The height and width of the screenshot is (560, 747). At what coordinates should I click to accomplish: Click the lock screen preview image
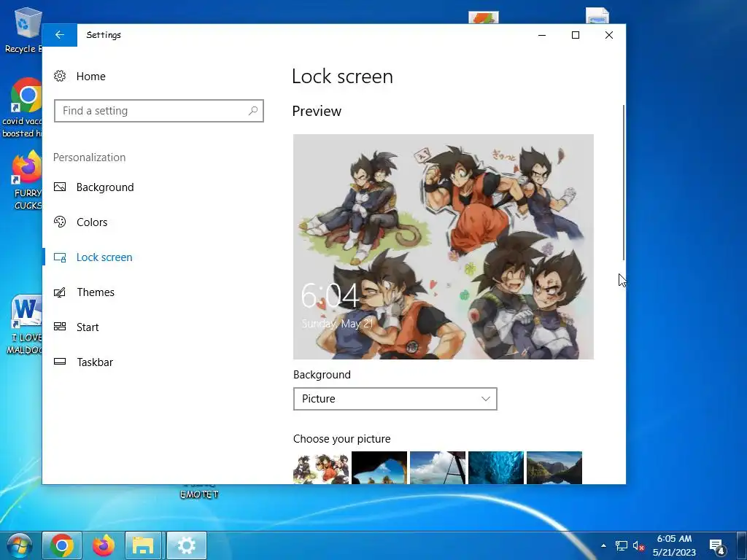pyautogui.click(x=444, y=246)
